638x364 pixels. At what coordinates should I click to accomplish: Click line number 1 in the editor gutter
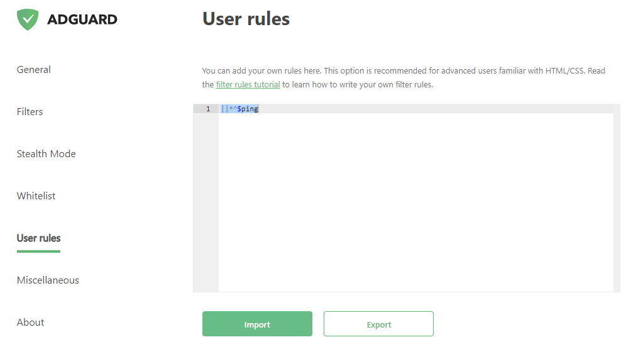click(207, 109)
